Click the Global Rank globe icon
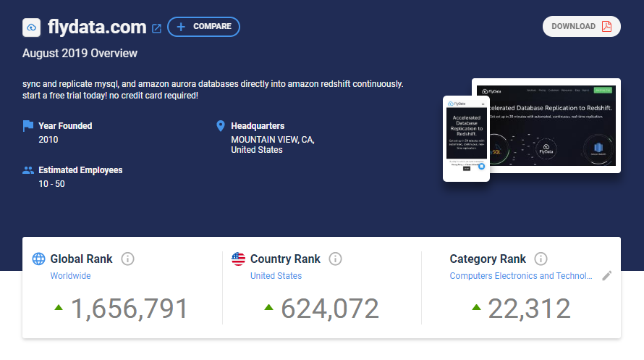Screen dimensions: 644x360 [38, 259]
